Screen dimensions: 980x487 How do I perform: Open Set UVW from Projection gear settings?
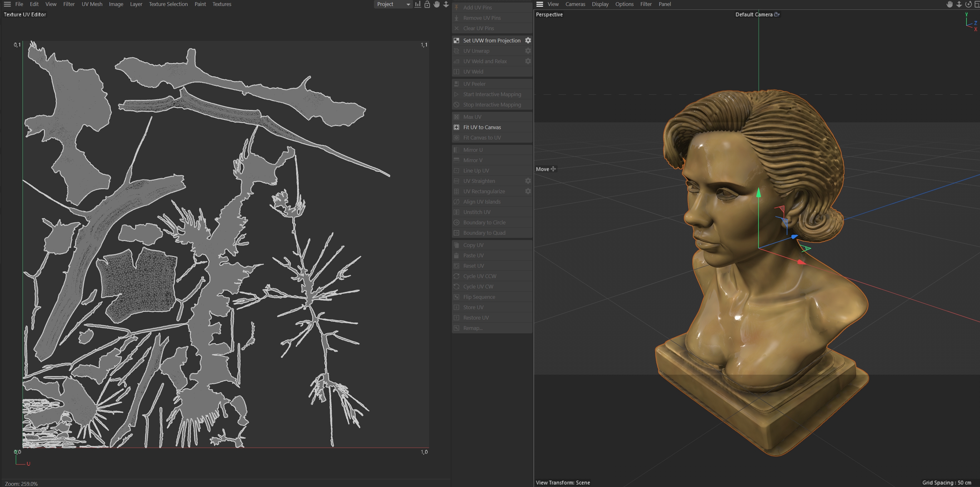pos(528,40)
